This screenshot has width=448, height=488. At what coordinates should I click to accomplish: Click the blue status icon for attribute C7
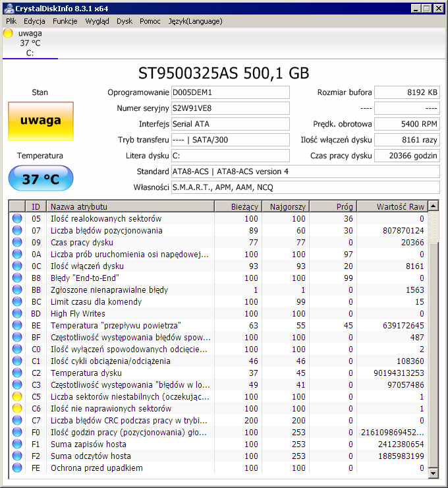17,420
